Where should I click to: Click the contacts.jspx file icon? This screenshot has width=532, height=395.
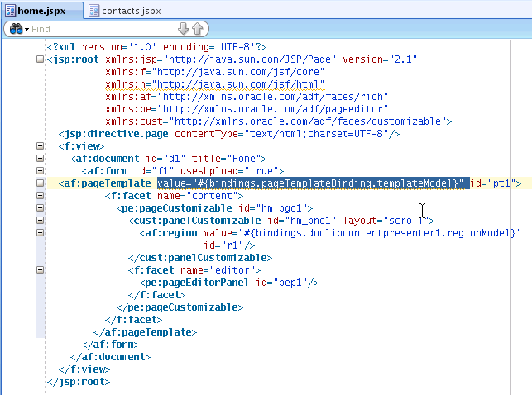(93, 11)
